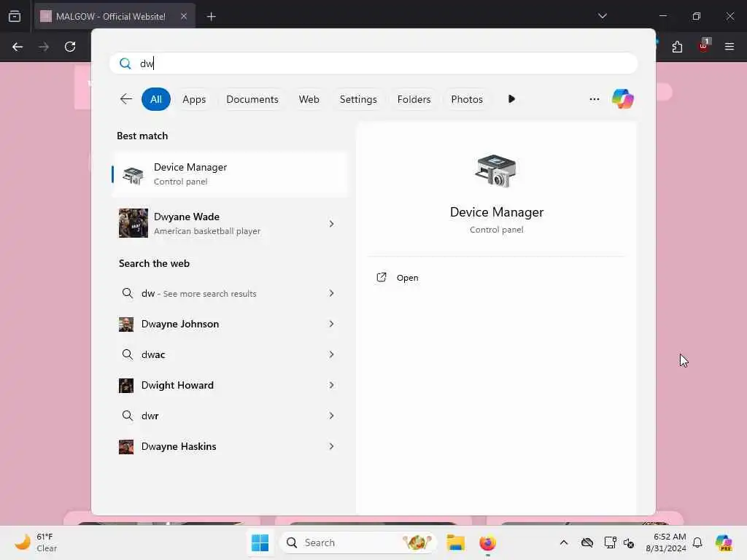The width and height of the screenshot is (747, 560).
Task: Expand Dwayne Johnson result chevron
Action: point(332,324)
